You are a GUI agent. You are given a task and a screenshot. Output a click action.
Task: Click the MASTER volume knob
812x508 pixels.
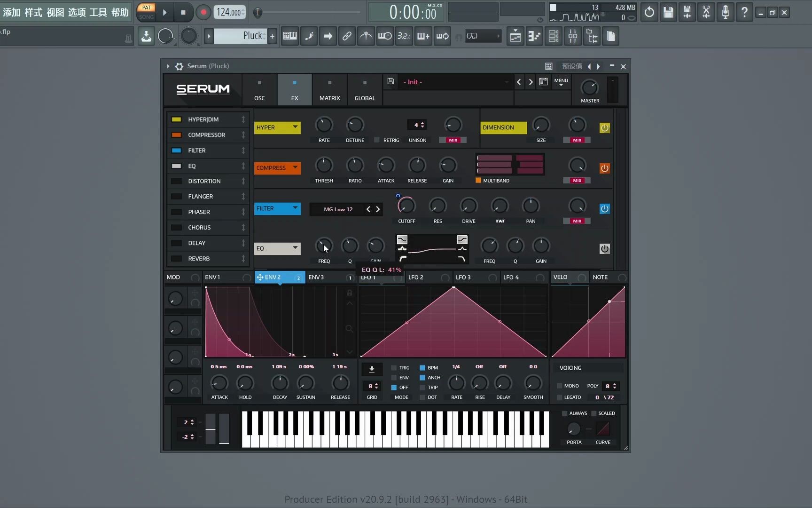click(589, 87)
